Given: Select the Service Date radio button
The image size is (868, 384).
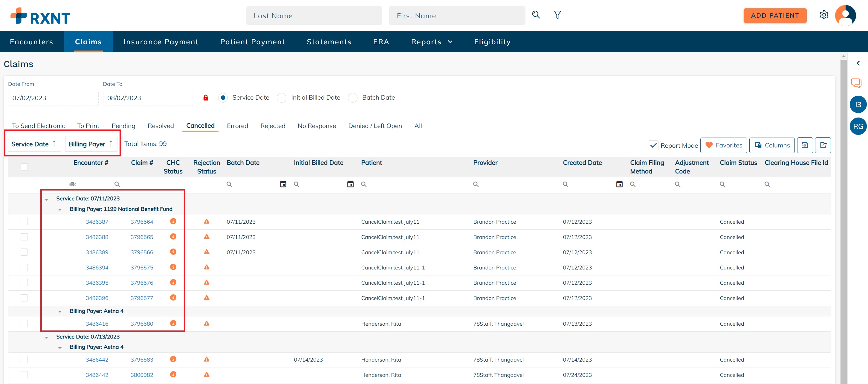Looking at the screenshot, I should (223, 98).
